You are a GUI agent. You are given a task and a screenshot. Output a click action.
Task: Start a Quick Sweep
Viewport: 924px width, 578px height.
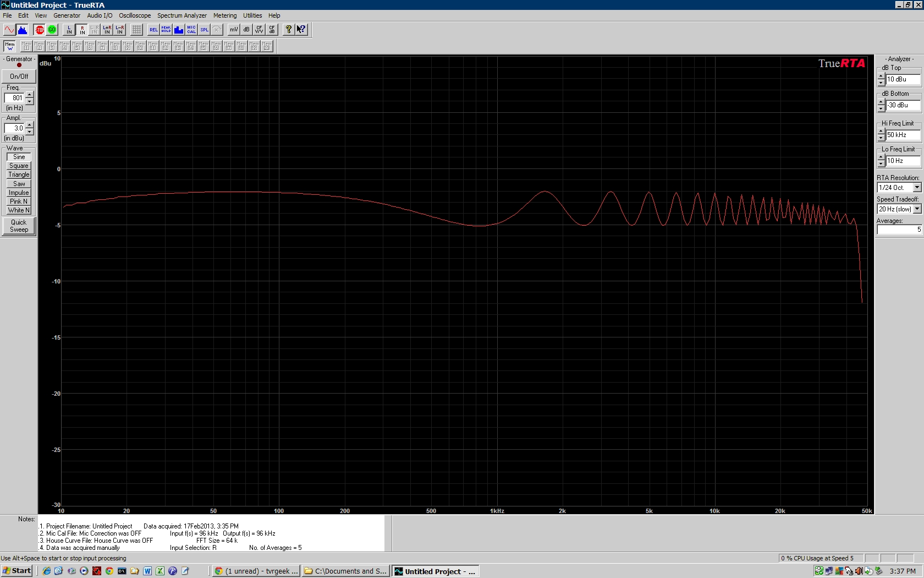[x=19, y=226]
